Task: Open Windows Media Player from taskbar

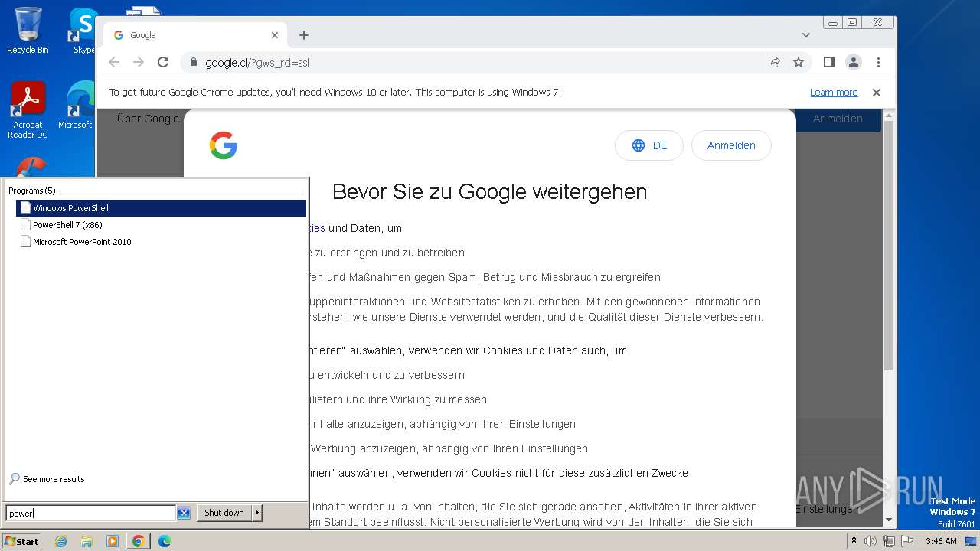Action: (113, 541)
